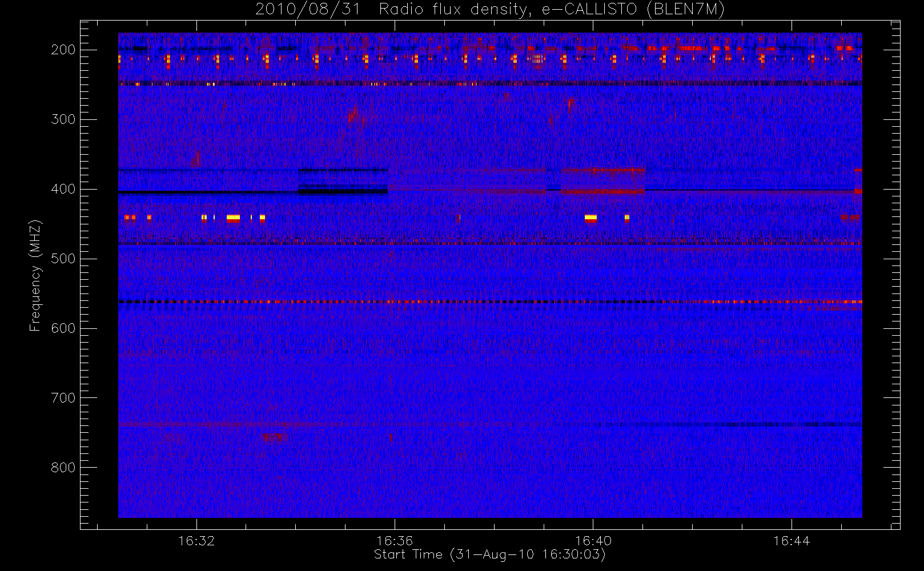Select the 800 frequency tick label
This screenshot has height=571, width=924.
[63, 468]
